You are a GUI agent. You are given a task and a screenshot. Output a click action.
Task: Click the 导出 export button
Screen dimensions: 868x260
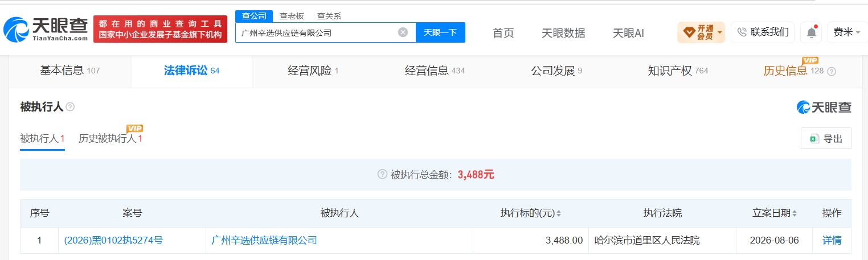click(826, 138)
